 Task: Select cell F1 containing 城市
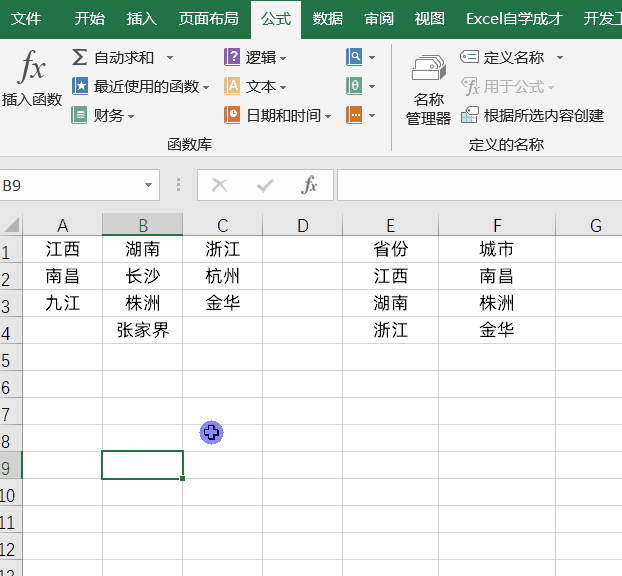[x=497, y=249]
